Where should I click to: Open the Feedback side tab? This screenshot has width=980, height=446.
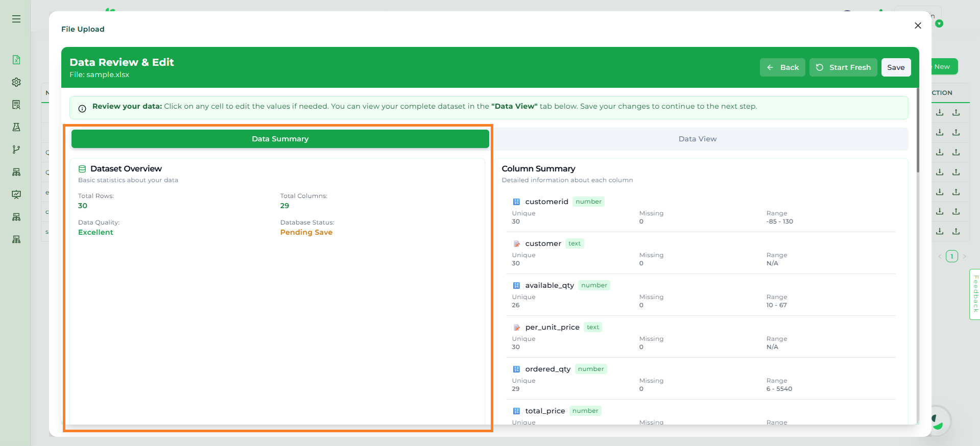coord(975,294)
